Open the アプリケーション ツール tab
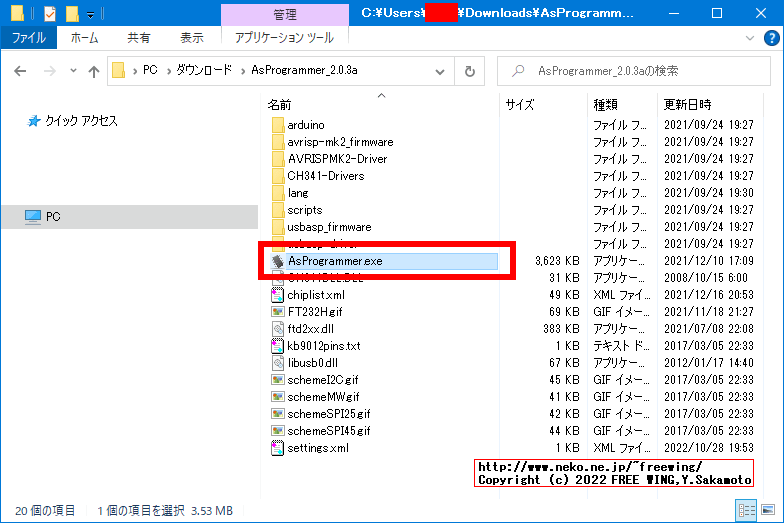This screenshot has width=784, height=523. click(x=284, y=38)
